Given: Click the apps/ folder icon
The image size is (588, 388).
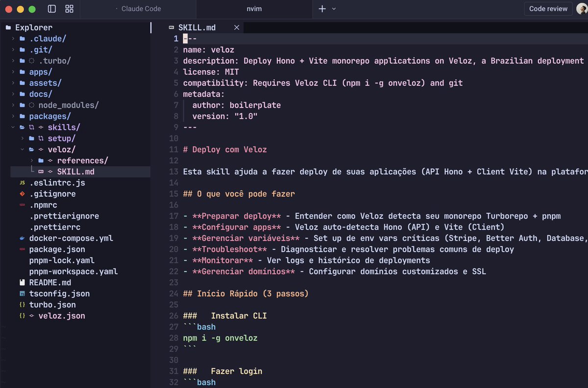Looking at the screenshot, I should pos(23,72).
